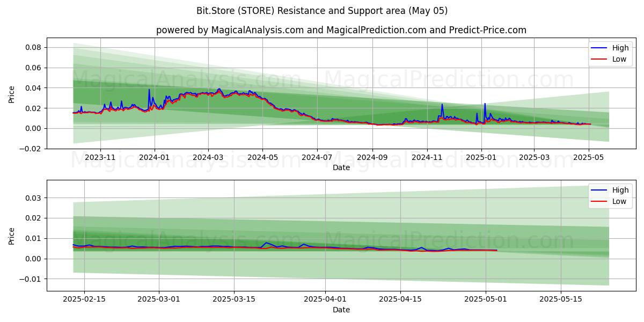Click the 'Price' y-axis label of top chart
The height and width of the screenshot is (322, 644).
point(12,93)
